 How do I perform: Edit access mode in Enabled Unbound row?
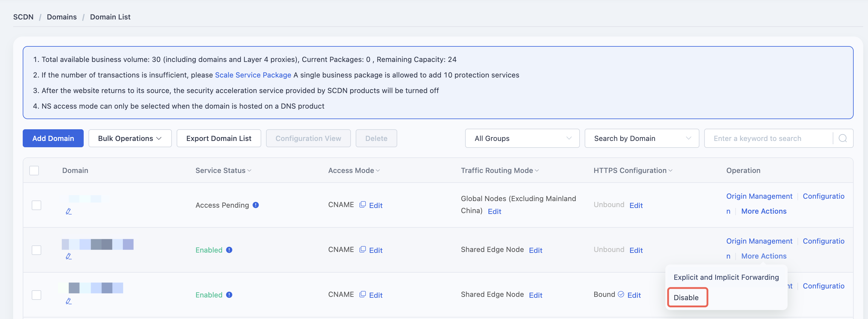click(376, 250)
